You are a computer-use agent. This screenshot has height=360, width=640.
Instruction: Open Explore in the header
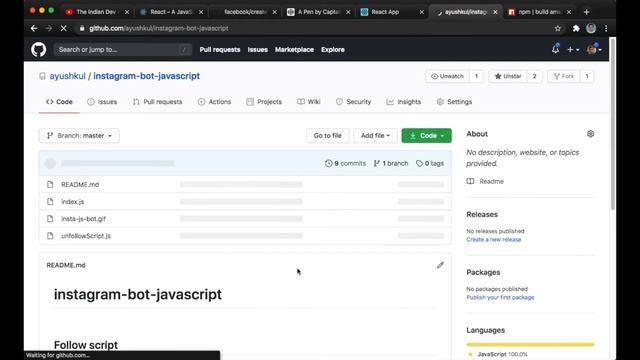[x=333, y=50]
